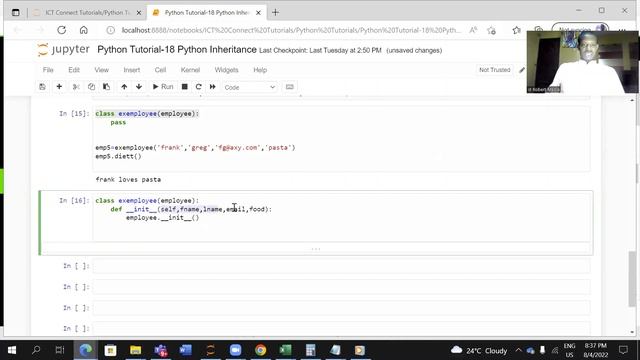Open Task View on taskbar
Screen dimensions: 640x360
[x=60, y=350]
